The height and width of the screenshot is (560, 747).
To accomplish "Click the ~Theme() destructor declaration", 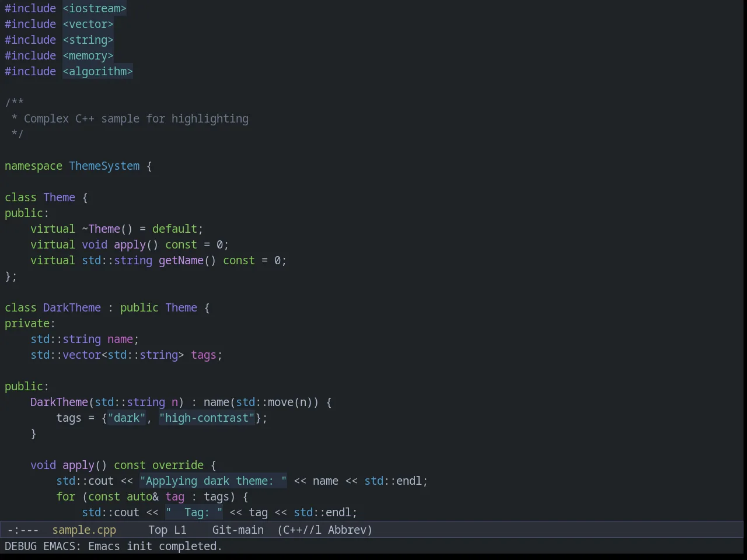I will 107,229.
